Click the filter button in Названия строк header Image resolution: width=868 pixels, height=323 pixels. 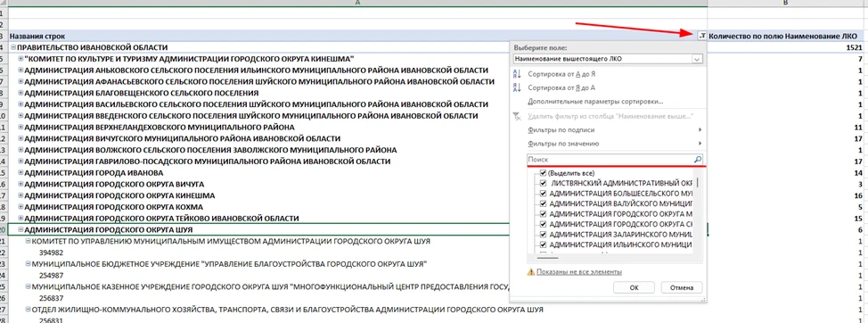tap(702, 36)
